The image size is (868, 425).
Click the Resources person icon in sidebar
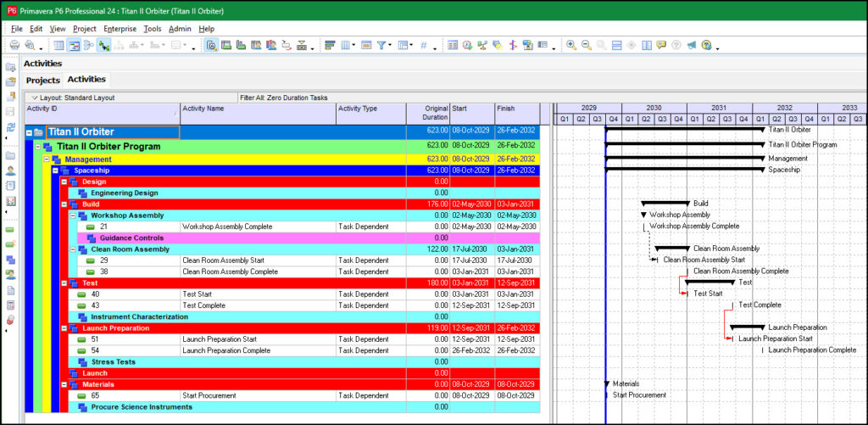[x=10, y=171]
